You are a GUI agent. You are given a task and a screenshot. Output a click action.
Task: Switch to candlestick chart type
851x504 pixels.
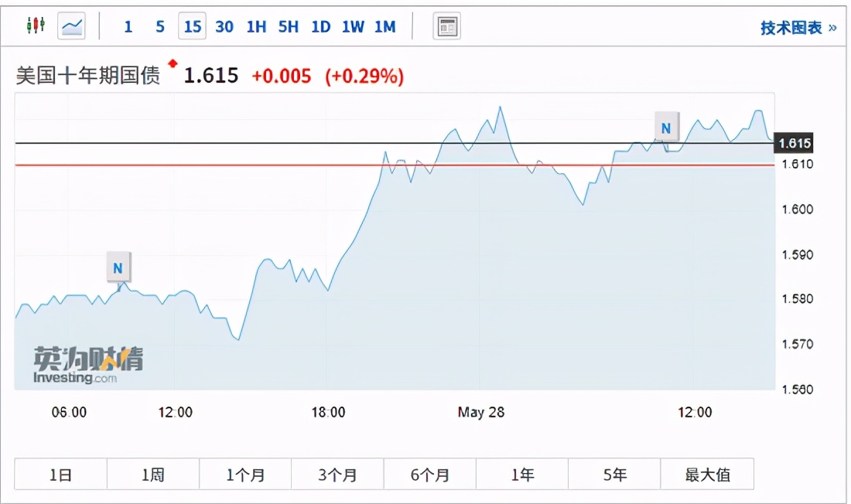point(36,26)
